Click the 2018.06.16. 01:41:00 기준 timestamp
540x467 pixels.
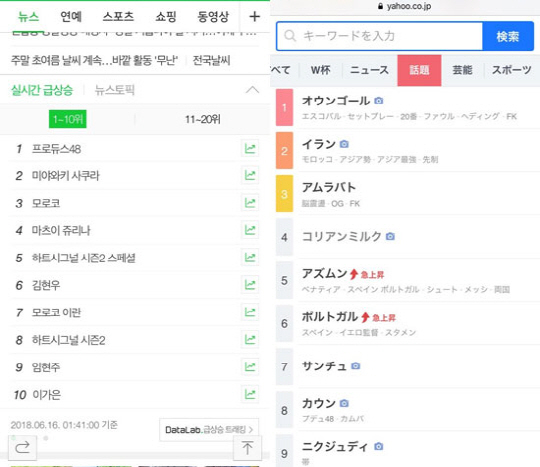64,425
